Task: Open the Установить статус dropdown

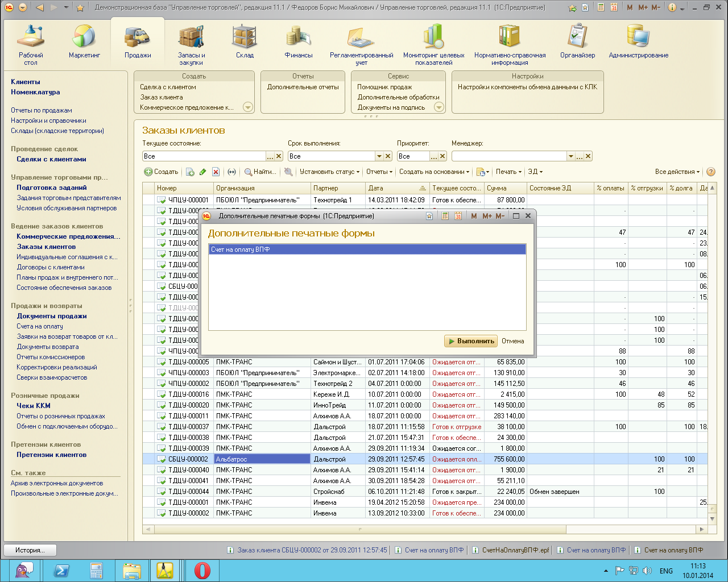Action: tap(329, 172)
